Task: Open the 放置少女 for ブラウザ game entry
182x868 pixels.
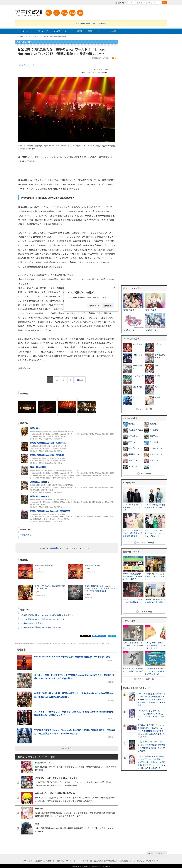Action: (67, 767)
